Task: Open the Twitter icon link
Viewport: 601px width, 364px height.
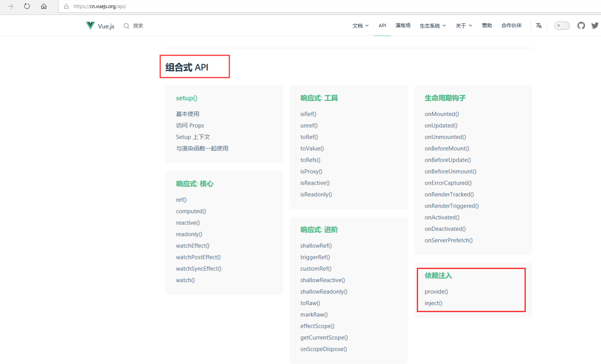Action: (595, 25)
